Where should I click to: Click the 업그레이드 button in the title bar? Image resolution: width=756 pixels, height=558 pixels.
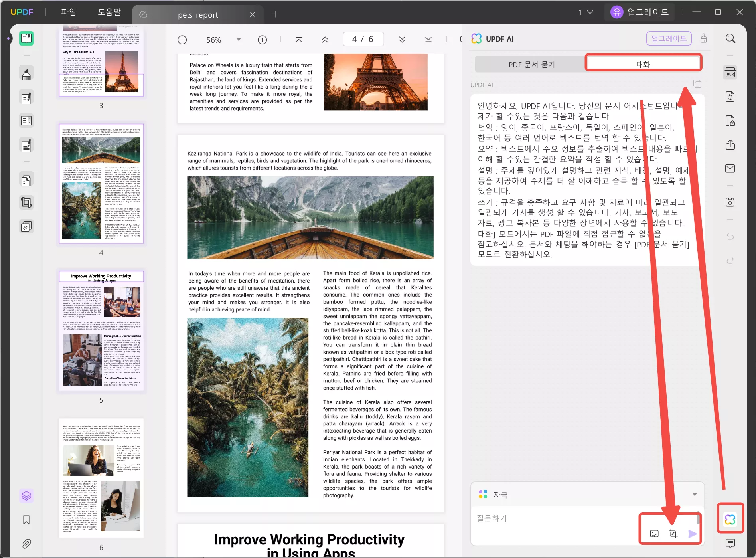pos(639,12)
